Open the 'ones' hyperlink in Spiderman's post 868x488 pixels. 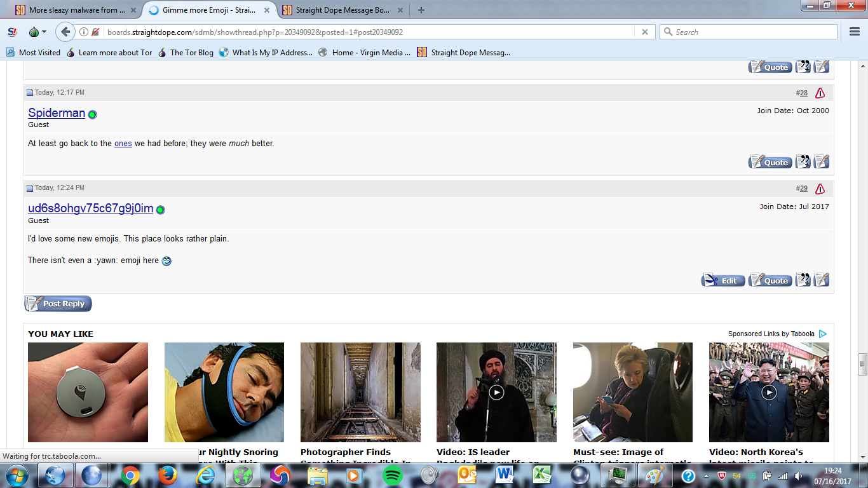point(123,144)
